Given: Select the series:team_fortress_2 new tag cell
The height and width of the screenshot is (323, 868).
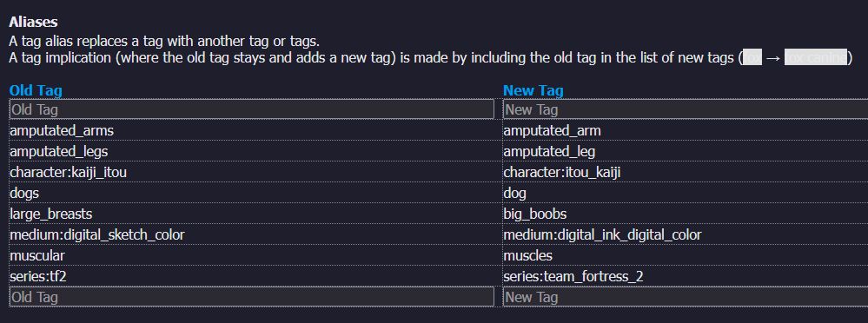Looking at the screenshot, I should coord(686,276).
